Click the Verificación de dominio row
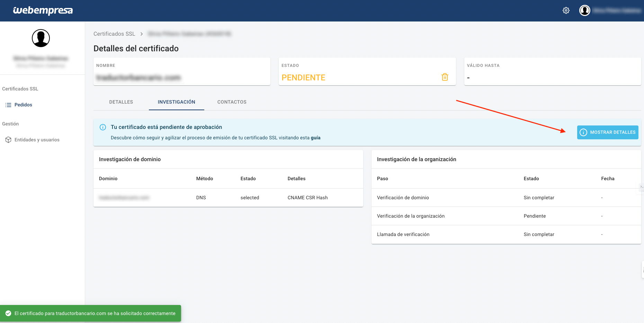This screenshot has height=323, width=644. pyautogui.click(x=506, y=198)
